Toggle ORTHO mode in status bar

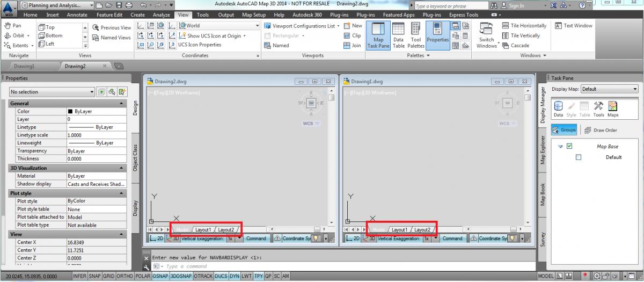(x=125, y=276)
